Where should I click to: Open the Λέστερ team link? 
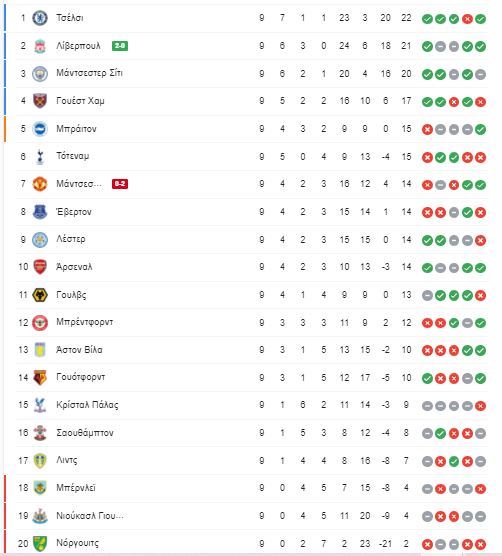click(x=71, y=239)
